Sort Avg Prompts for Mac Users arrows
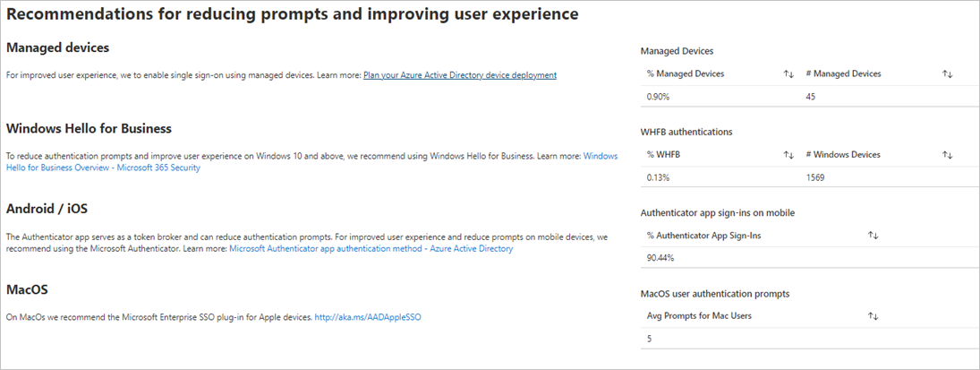 pyautogui.click(x=873, y=316)
